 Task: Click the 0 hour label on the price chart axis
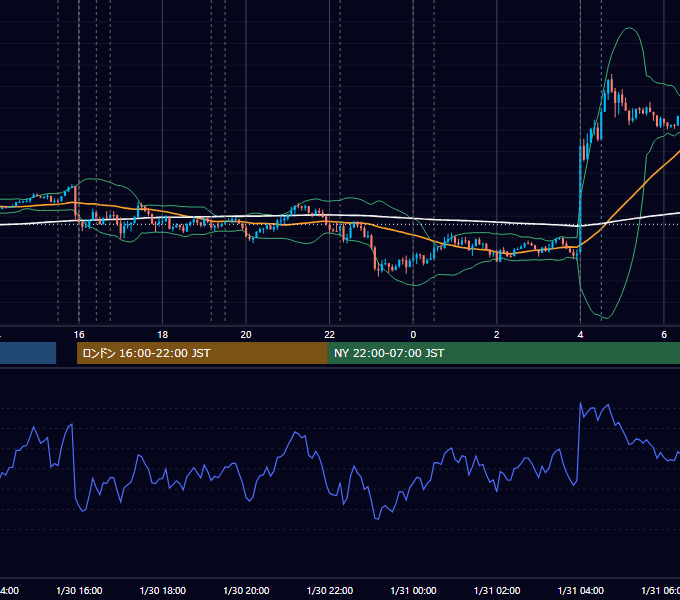click(413, 335)
